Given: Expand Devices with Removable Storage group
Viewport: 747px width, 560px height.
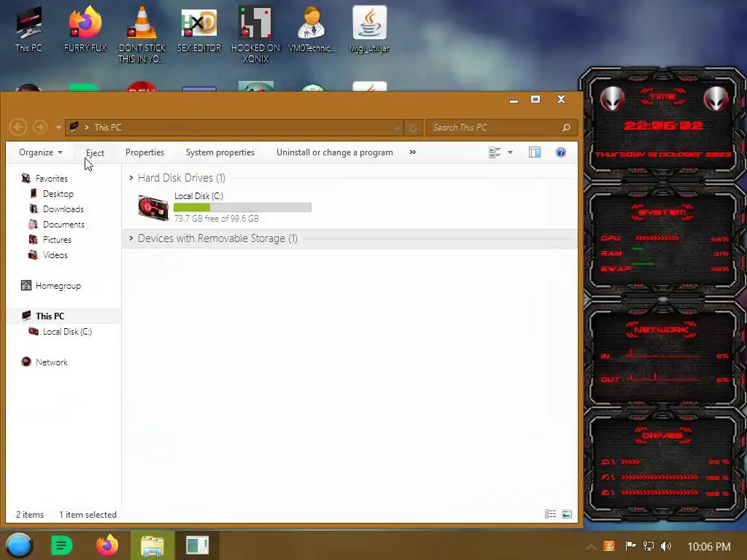Looking at the screenshot, I should coord(131,238).
